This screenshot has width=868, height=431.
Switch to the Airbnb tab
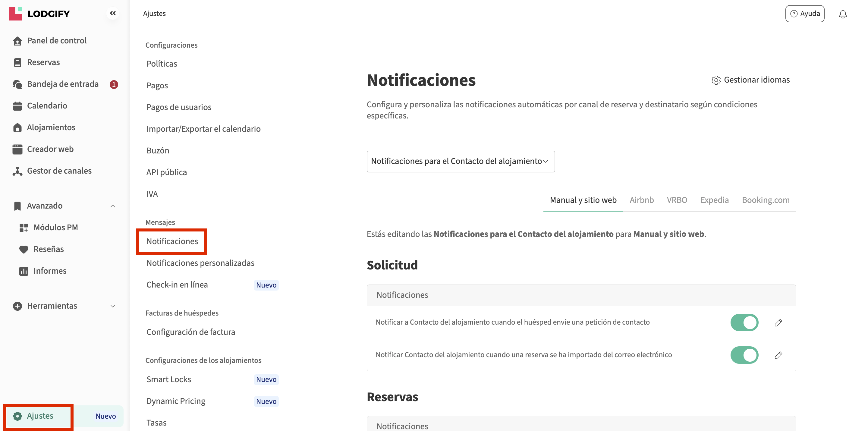pos(641,200)
